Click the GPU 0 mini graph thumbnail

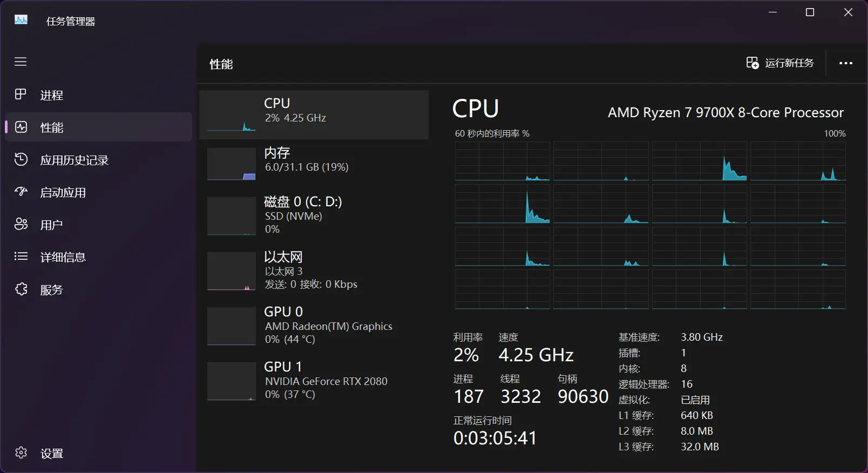232,326
